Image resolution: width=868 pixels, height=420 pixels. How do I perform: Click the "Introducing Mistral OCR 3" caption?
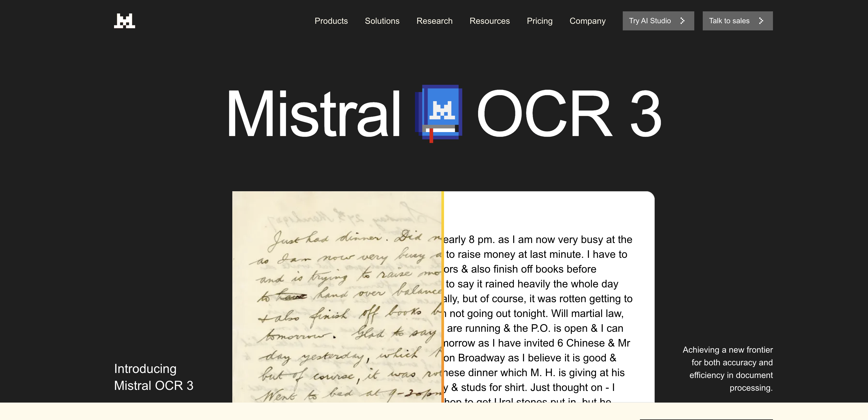[x=154, y=377]
